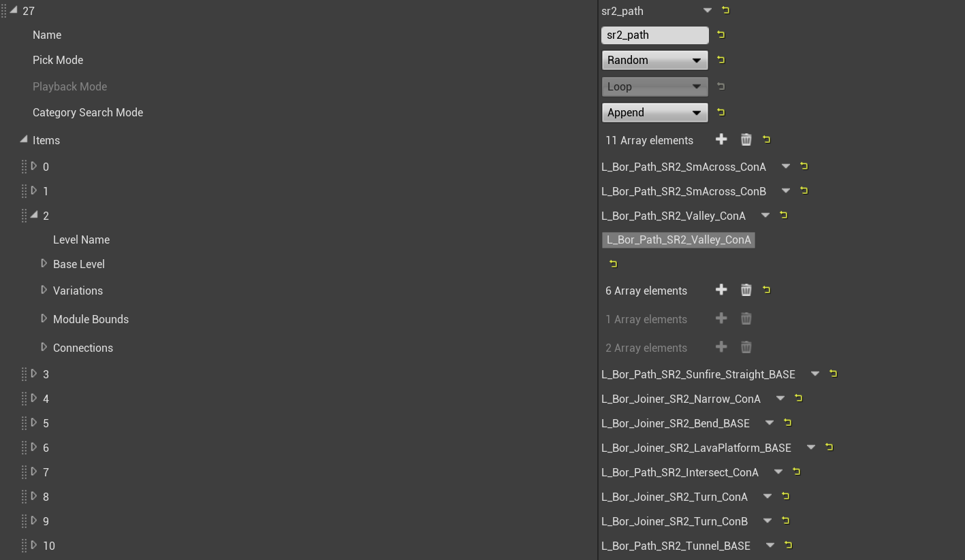This screenshot has width=965, height=560.
Task: Empty the Connections array
Action: (746, 347)
